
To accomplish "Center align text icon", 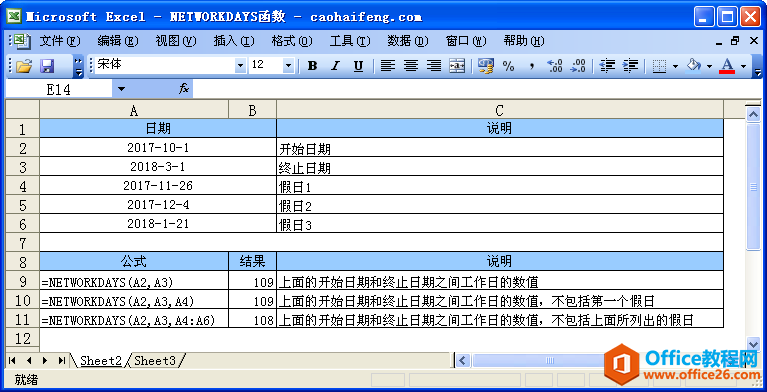I will [x=411, y=66].
